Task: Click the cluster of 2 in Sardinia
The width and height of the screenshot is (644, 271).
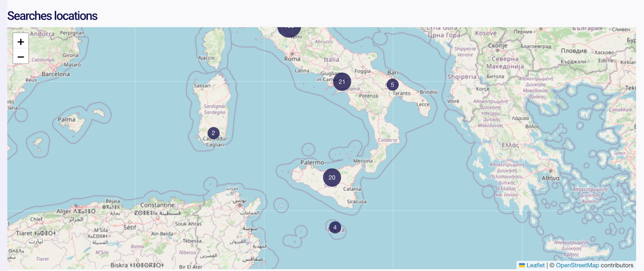Action: 213,133
